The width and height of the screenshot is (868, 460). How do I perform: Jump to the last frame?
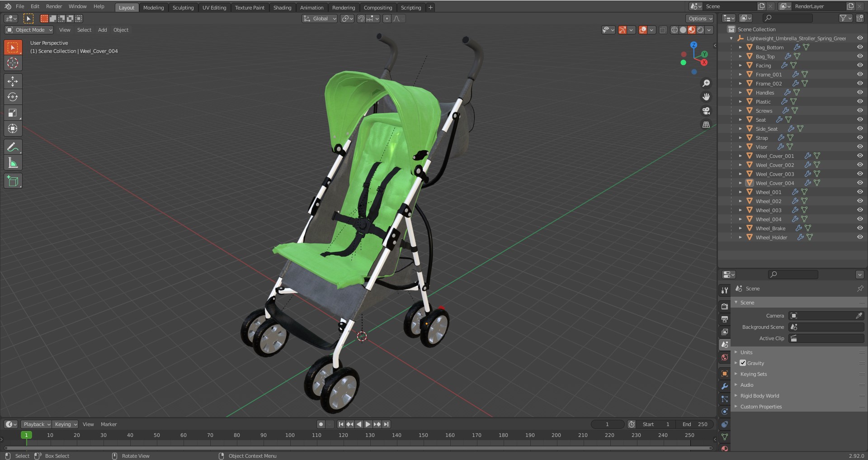tap(386, 424)
